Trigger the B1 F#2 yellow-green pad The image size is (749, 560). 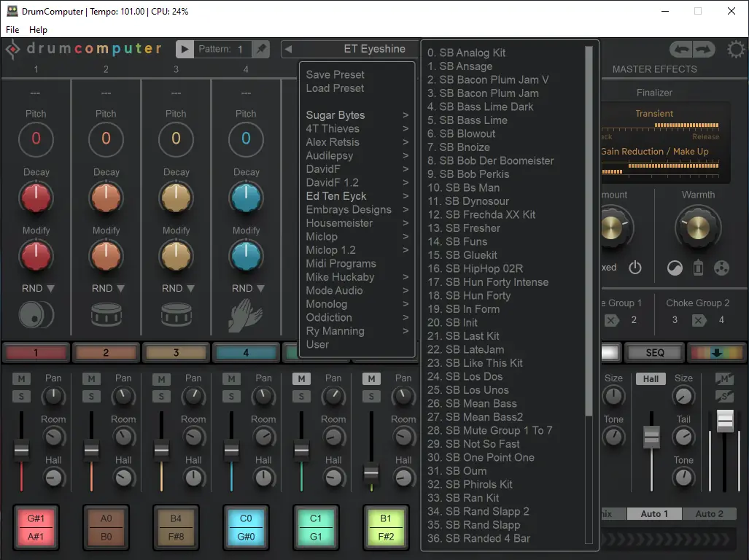(386, 527)
